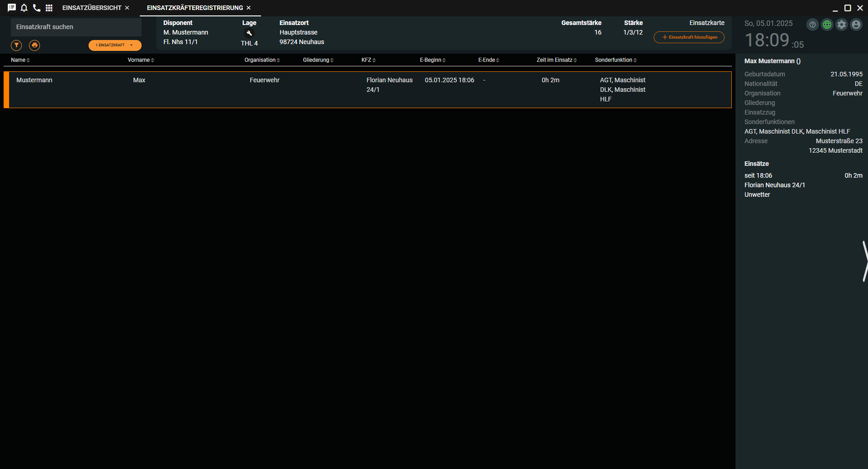
Task: Open the apps grid menu
Action: [x=49, y=8]
